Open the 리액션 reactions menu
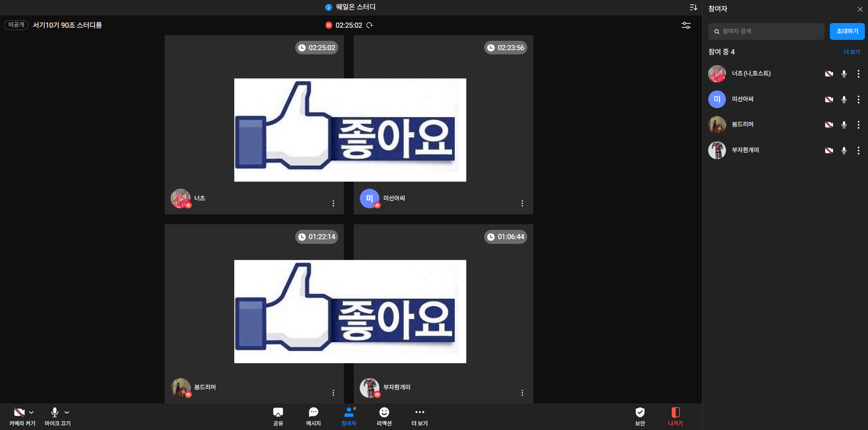868x430 pixels. pyautogui.click(x=384, y=416)
